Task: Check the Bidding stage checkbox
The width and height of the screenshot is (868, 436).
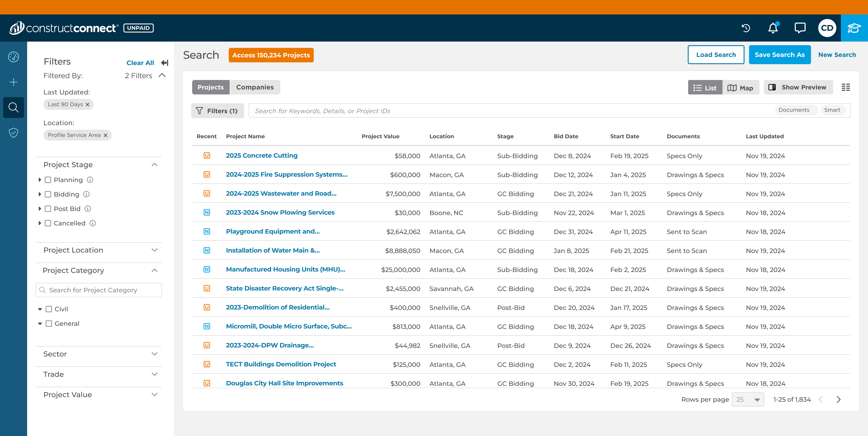Action: point(48,194)
